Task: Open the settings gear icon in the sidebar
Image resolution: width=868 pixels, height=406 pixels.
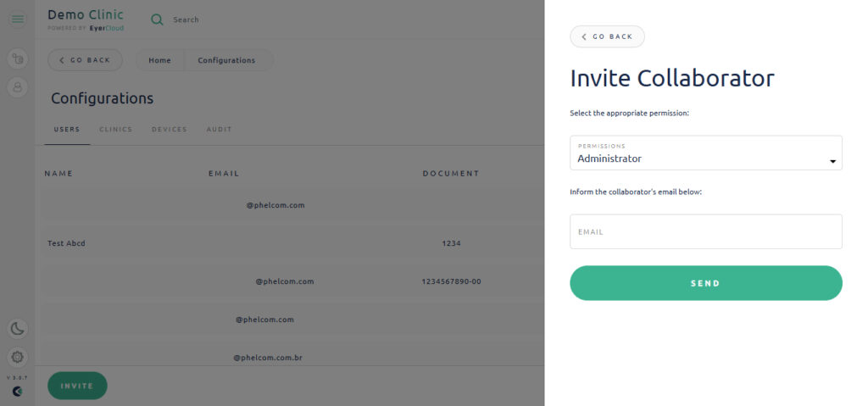Action: click(x=18, y=357)
